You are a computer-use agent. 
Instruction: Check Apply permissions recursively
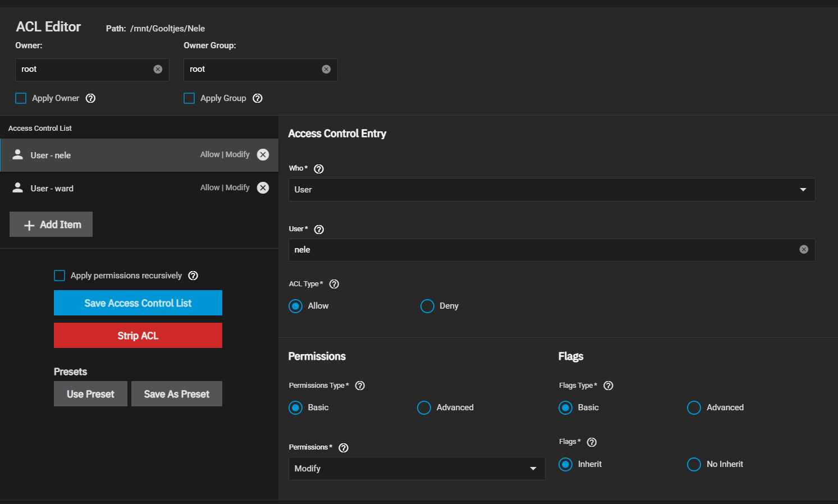[59, 276]
